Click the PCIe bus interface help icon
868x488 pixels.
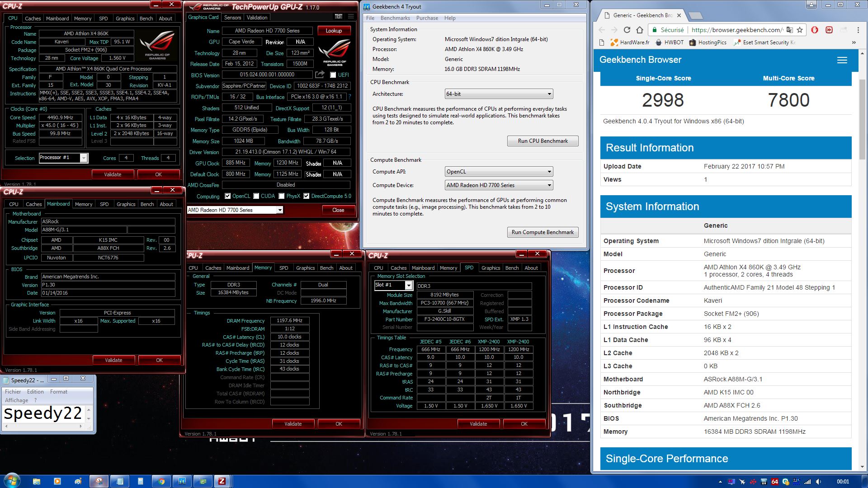coord(349,97)
